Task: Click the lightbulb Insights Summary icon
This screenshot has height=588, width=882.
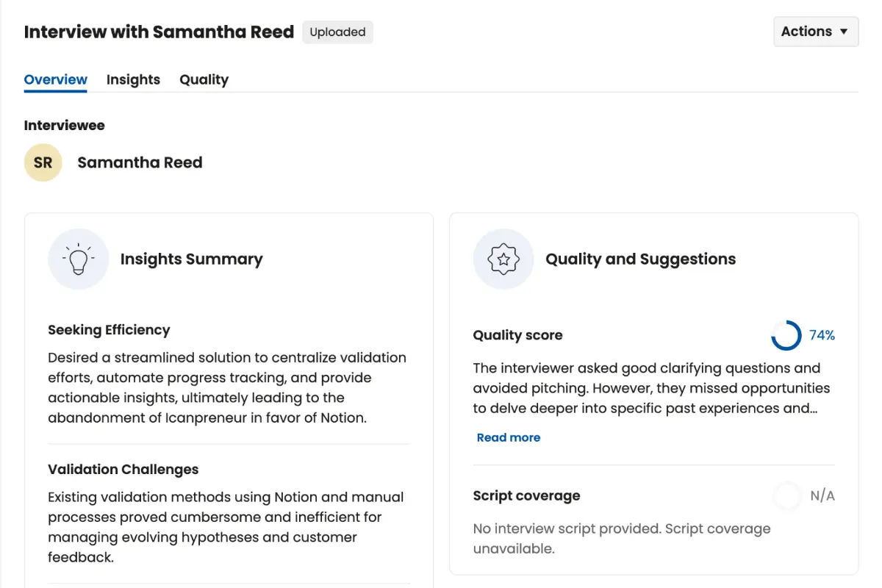Action: click(x=78, y=259)
